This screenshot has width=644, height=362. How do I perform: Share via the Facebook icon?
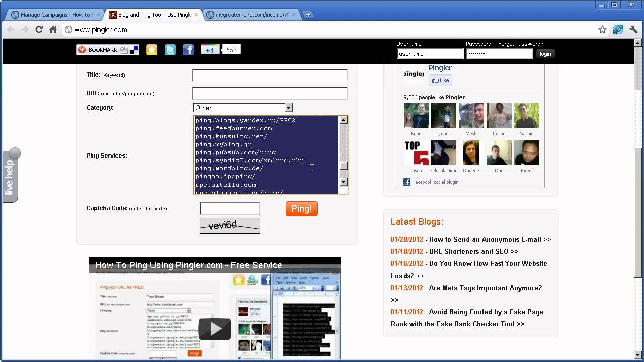click(188, 50)
